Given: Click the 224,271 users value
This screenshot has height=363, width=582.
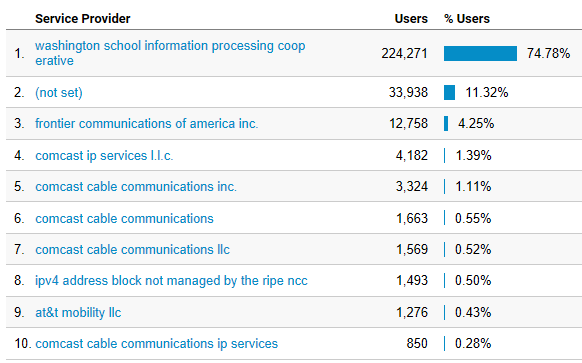Looking at the screenshot, I should 405,53.
